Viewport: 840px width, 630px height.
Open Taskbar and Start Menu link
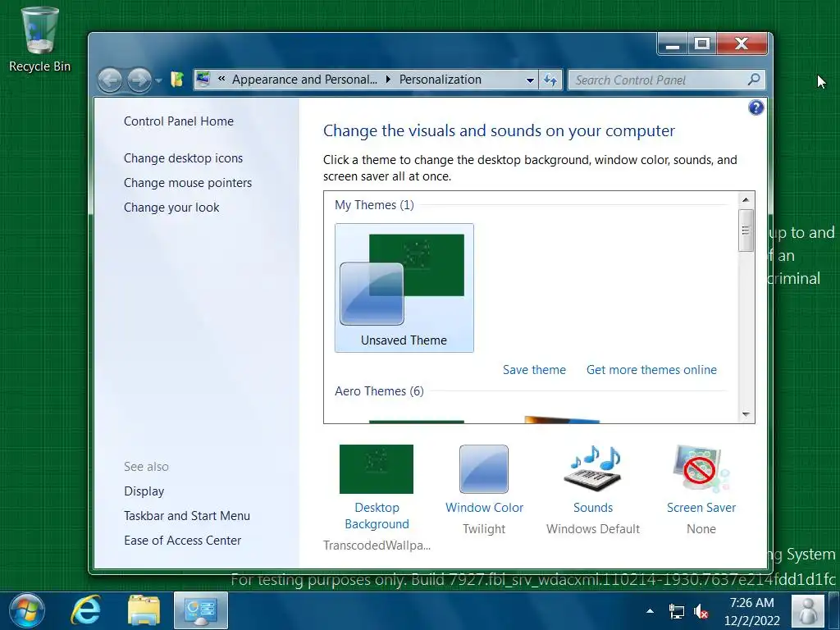[187, 516]
